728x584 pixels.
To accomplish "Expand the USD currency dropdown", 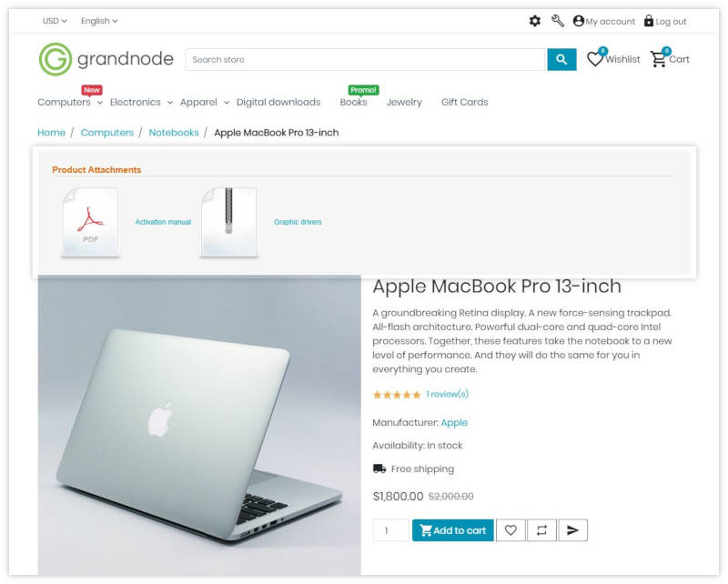I will 55,21.
